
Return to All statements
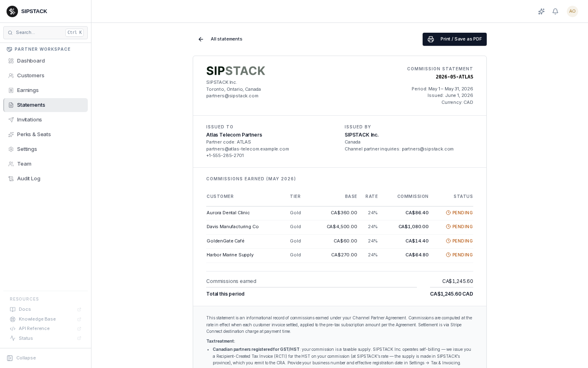coord(220,39)
